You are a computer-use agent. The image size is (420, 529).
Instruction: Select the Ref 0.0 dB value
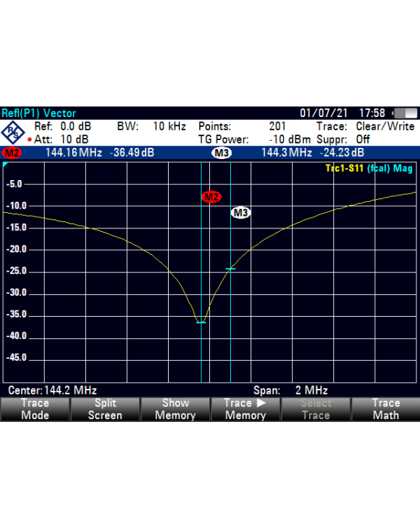tap(76, 126)
